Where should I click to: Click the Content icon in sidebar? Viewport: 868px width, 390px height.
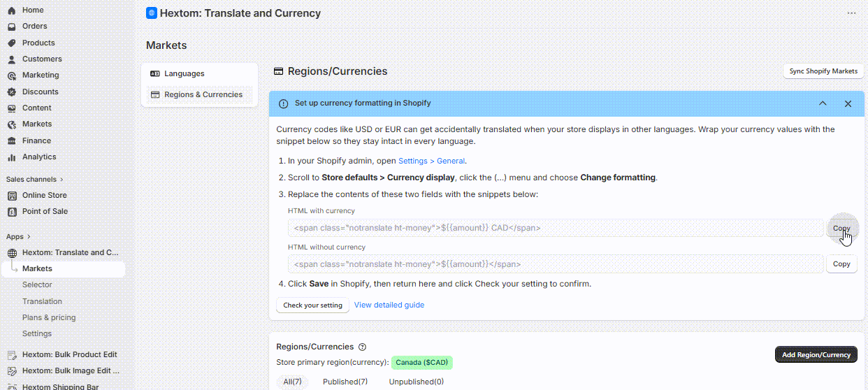12,108
